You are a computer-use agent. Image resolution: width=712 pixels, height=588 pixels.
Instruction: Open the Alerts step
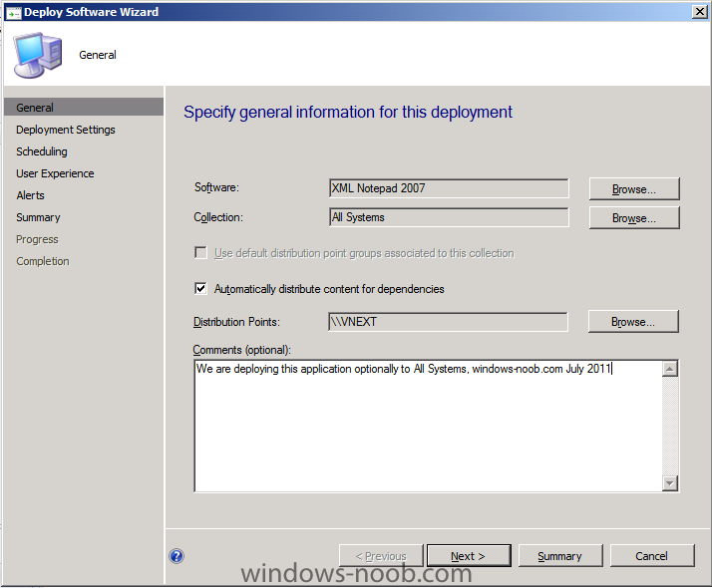point(31,195)
